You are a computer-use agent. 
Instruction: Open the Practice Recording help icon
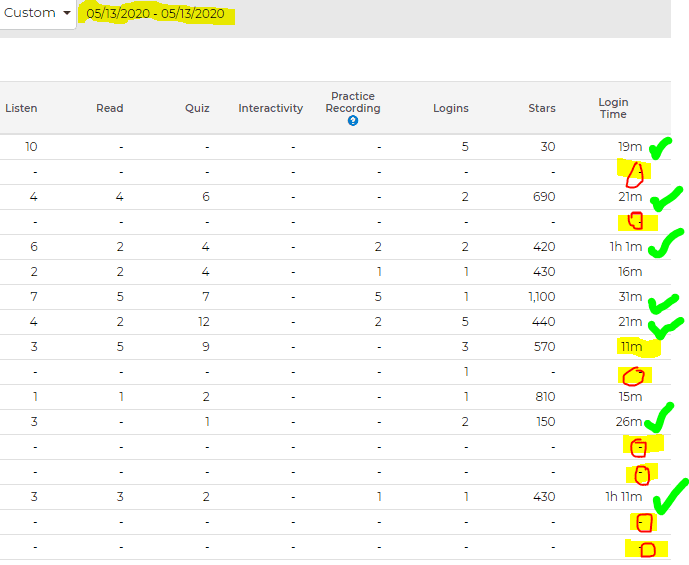tap(352, 121)
